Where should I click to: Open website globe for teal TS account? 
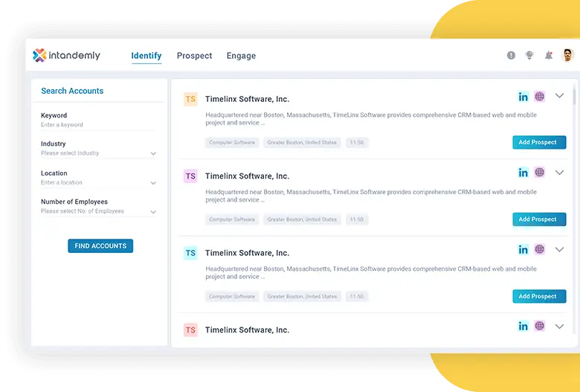[x=540, y=249]
